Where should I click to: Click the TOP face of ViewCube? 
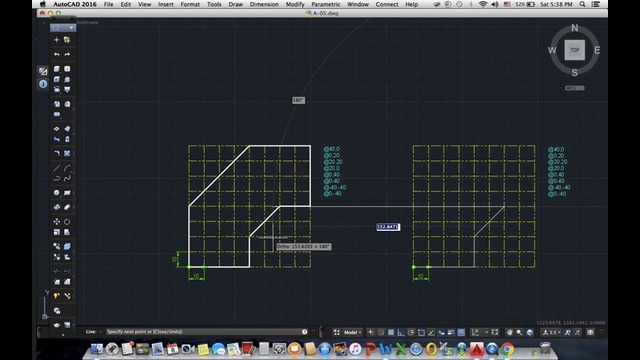(x=575, y=50)
